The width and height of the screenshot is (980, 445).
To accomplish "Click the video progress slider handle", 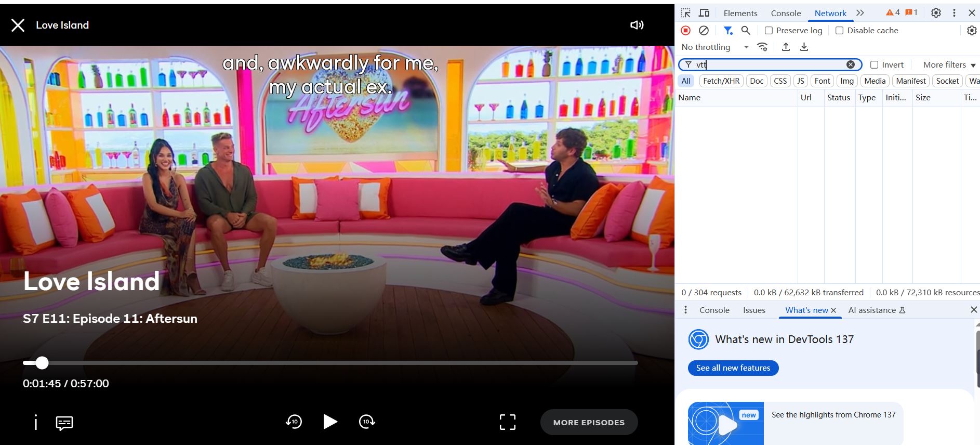I will click(x=42, y=363).
